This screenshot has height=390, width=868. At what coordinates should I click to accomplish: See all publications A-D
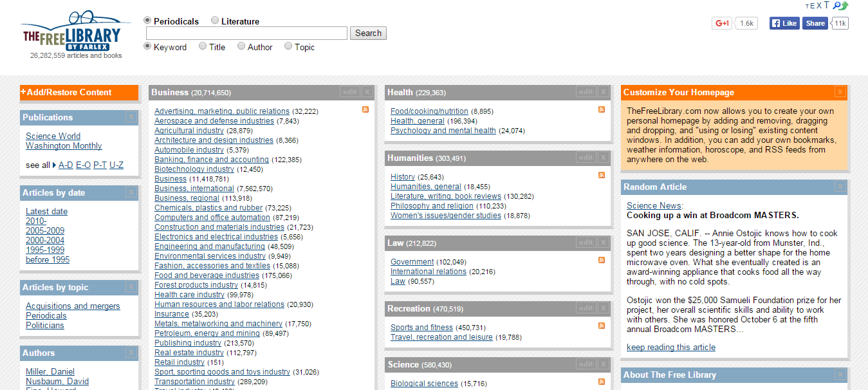point(66,165)
